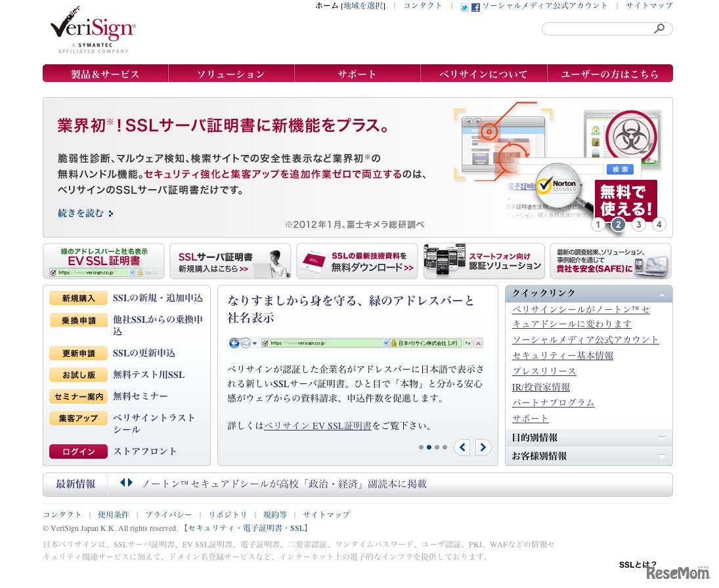
Task: Open the ソリューション menu
Action: click(231, 73)
